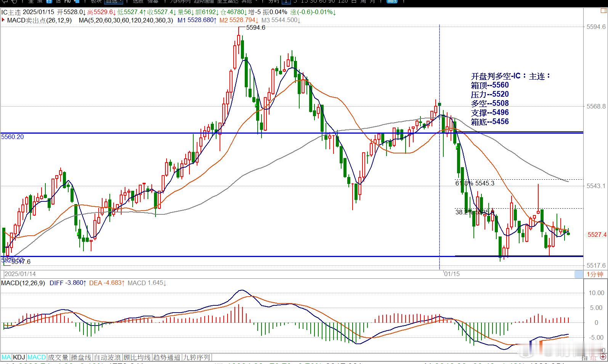Image resolution: width=608 pixels, height=364 pixels.
Task: Click the M1 5528.680 value
Action: coord(197,20)
